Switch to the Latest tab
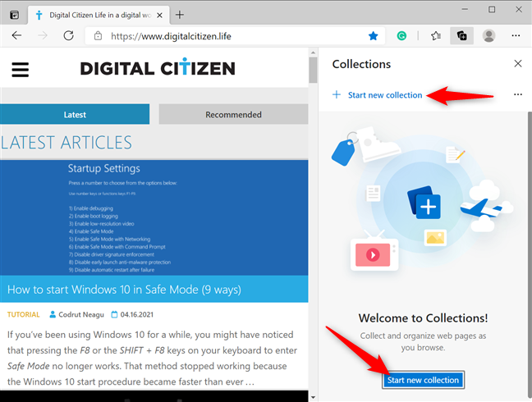532x402 pixels. pyautogui.click(x=75, y=115)
